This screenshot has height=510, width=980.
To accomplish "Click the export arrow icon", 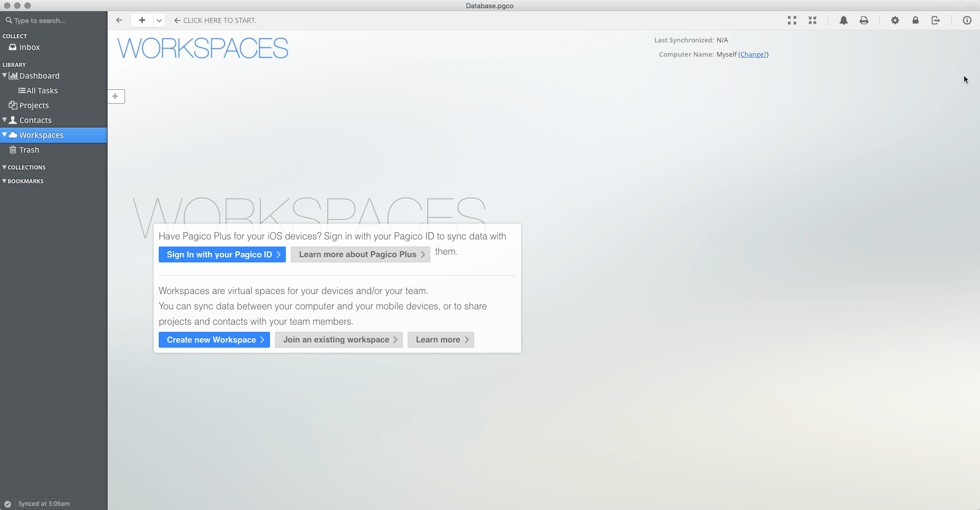I will pyautogui.click(x=936, y=20).
